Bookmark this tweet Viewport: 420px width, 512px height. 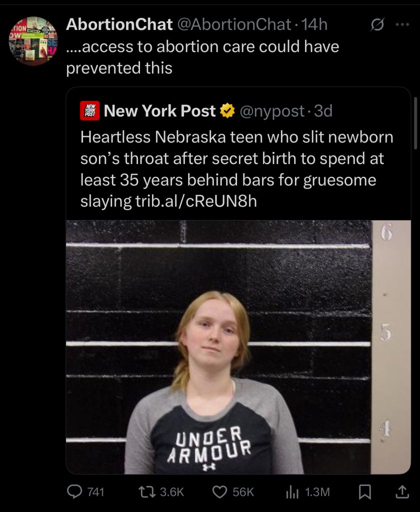(365, 492)
